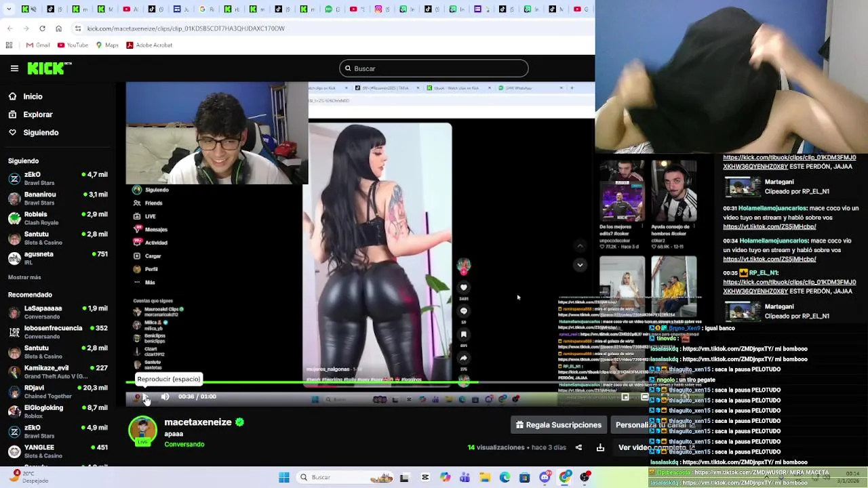Screen dimensions: 868x488
Task: Click the KICK logo
Action: pyautogui.click(x=49, y=68)
